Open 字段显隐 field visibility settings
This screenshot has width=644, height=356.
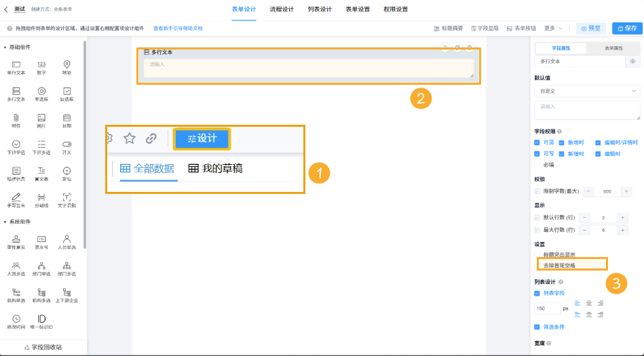(x=485, y=28)
